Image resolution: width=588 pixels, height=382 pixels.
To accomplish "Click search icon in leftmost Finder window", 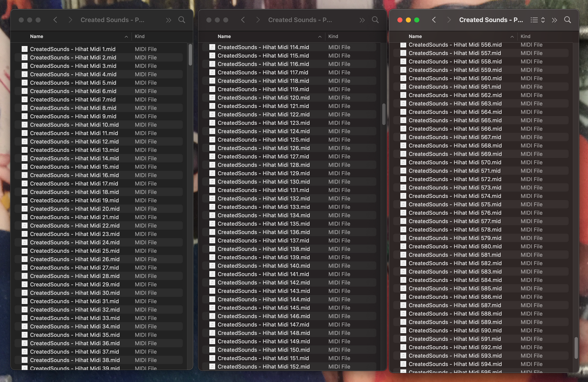I will pos(182,20).
